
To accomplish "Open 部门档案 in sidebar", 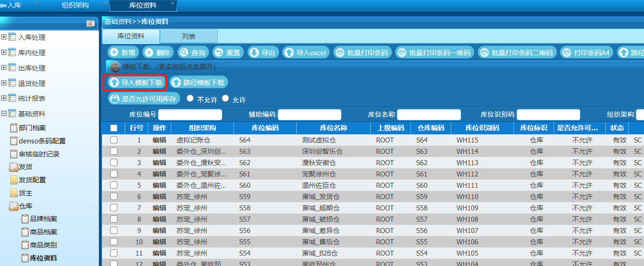I will click(x=32, y=128).
